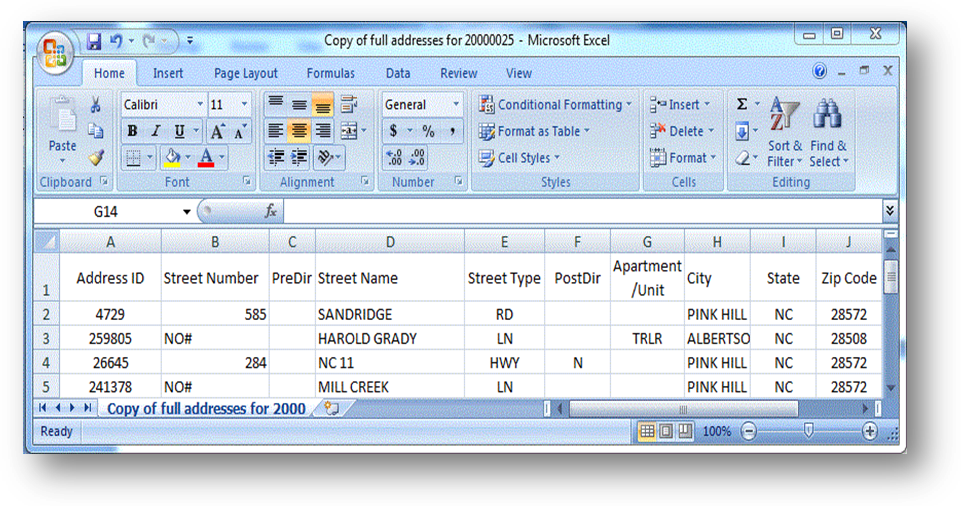Toggle Wrap Text in Alignment group
Screen dimensions: 961x506
[x=349, y=105]
